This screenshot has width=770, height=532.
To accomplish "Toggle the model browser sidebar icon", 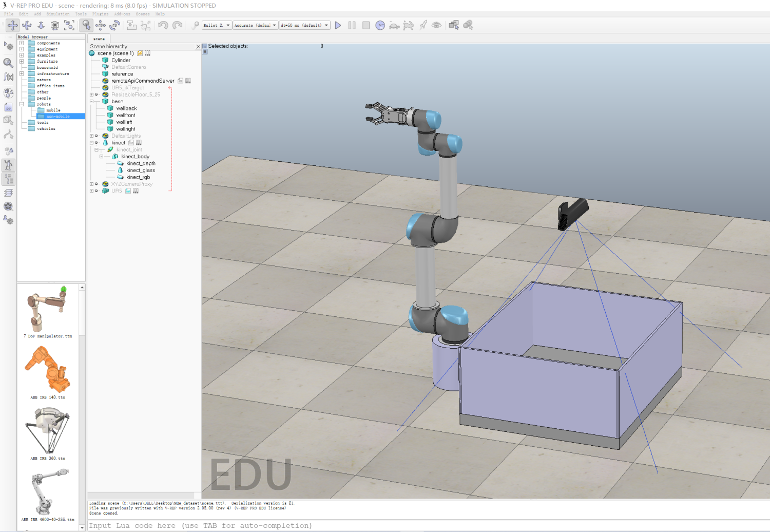I will coord(8,165).
